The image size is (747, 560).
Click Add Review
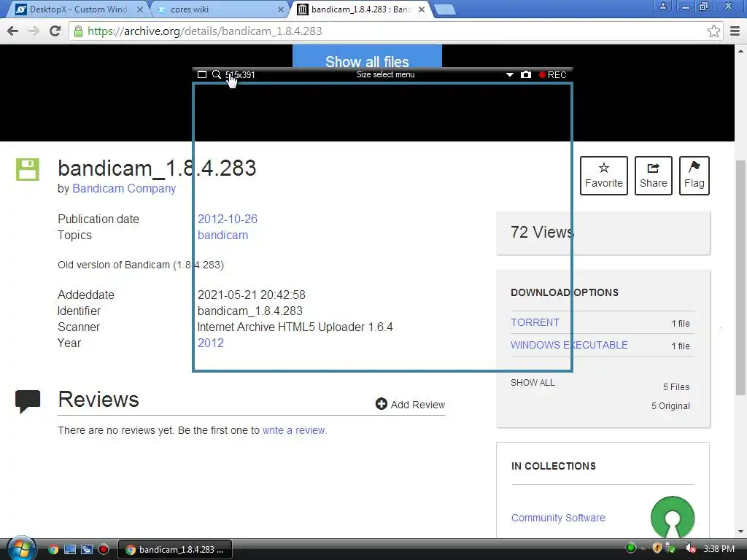pyautogui.click(x=410, y=404)
